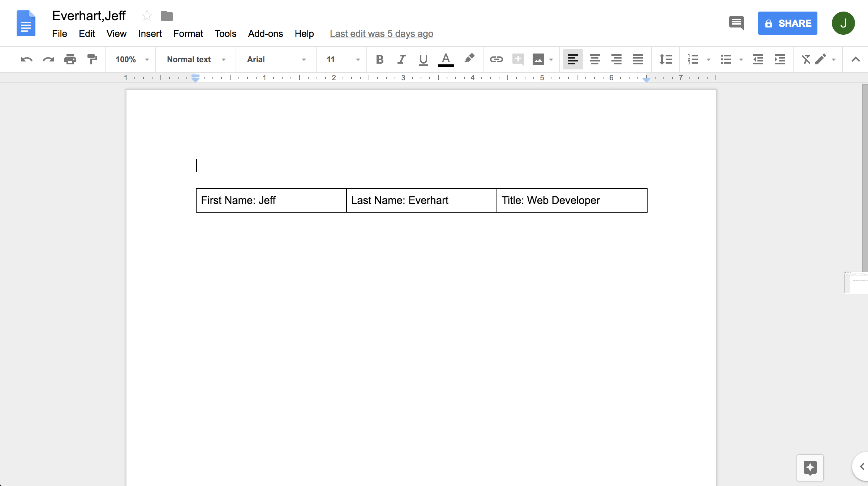Open the Insert menu
This screenshot has width=868, height=486.
(x=149, y=33)
